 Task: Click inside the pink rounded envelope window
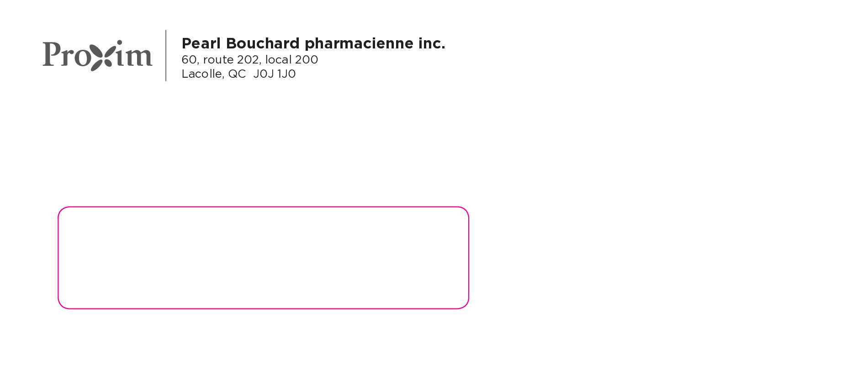pyautogui.click(x=263, y=258)
